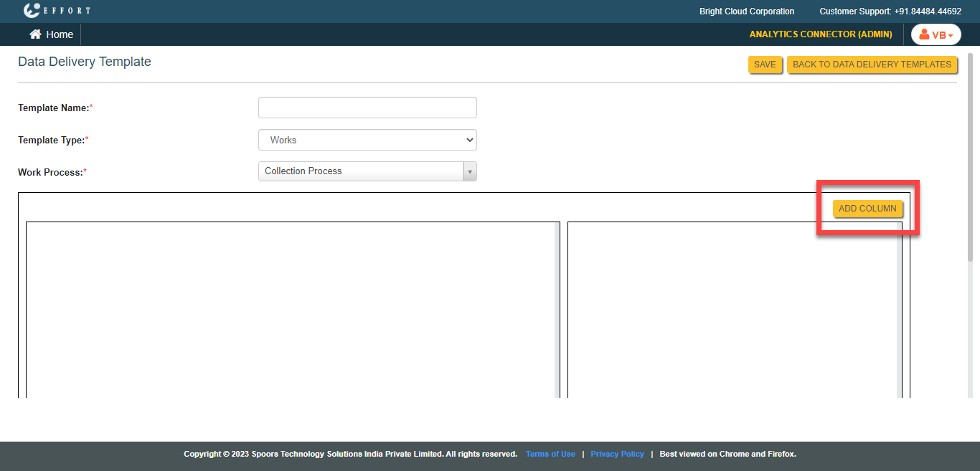Save the data delivery template
This screenshot has height=471, width=980.
coord(765,65)
